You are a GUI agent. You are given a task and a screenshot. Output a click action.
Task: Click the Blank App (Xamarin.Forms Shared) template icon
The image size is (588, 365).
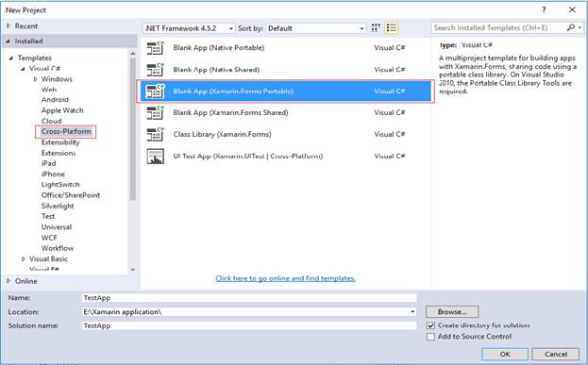tap(155, 113)
